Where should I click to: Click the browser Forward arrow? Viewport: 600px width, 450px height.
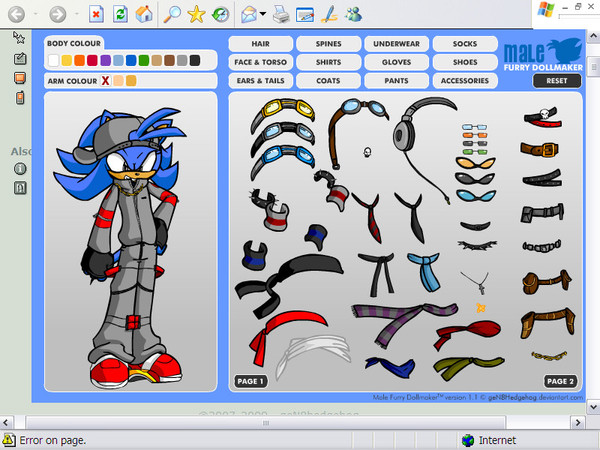57,15
